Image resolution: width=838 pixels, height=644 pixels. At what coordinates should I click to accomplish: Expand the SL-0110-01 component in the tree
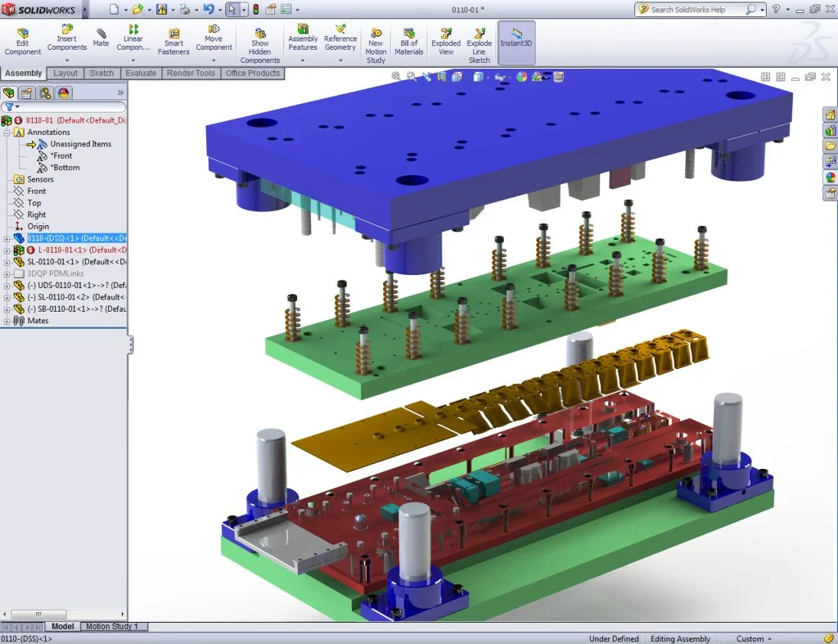coord(7,261)
